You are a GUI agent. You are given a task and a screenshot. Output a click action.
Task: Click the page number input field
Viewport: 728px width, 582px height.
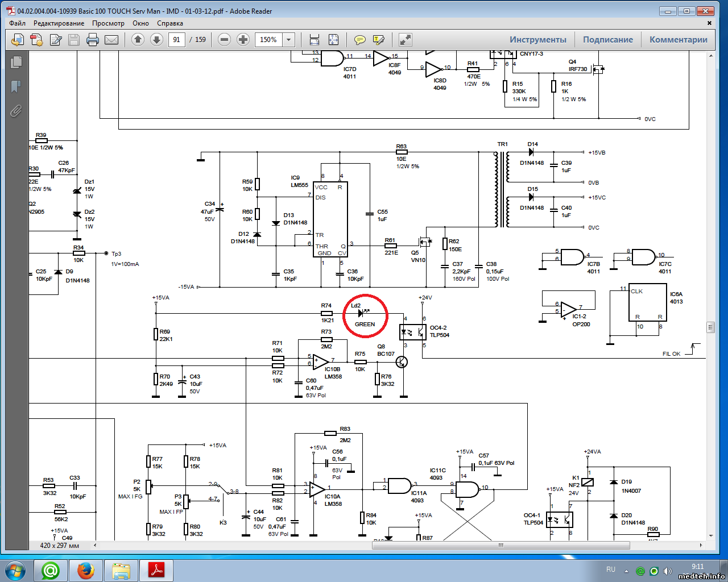177,40
